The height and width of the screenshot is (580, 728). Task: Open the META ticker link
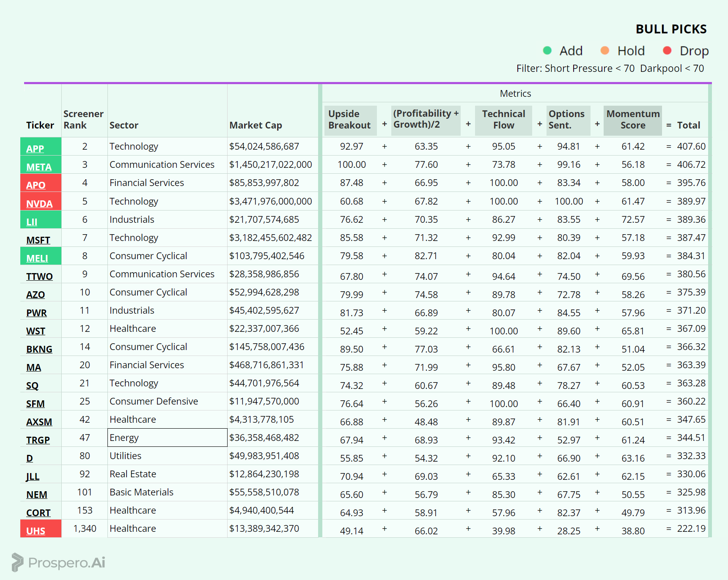(x=39, y=167)
